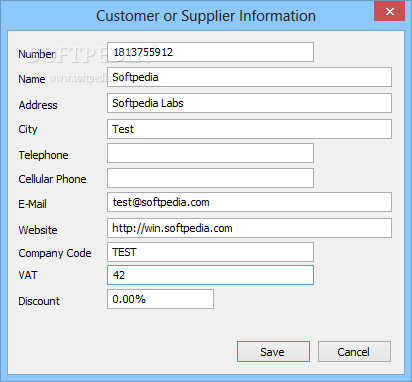Image resolution: width=412 pixels, height=382 pixels.
Task: Select the Company Code field
Action: [210, 252]
